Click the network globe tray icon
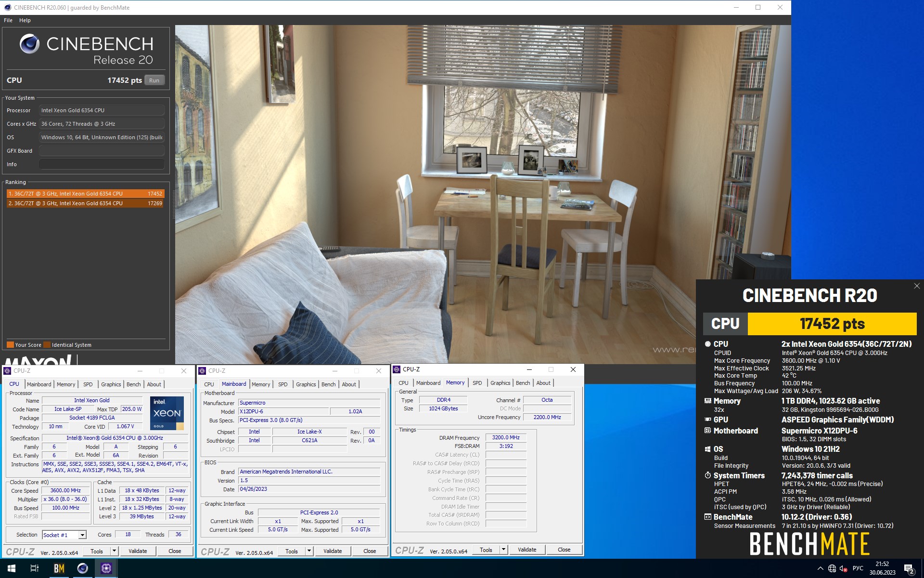The height and width of the screenshot is (578, 924). [x=832, y=568]
